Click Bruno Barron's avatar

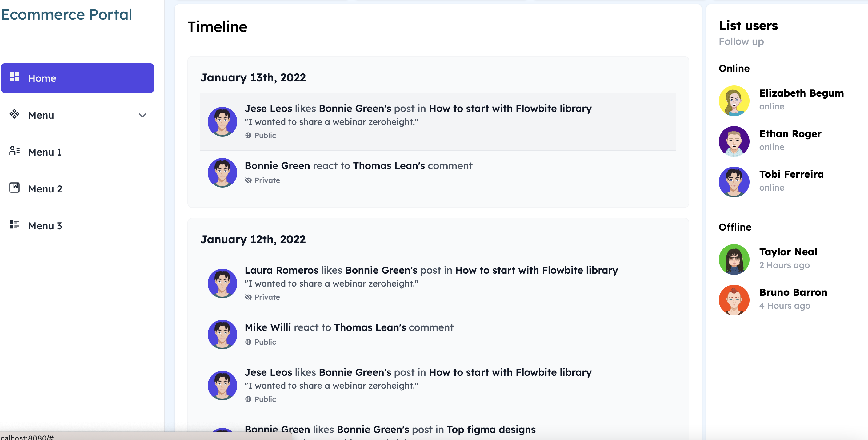coord(734,300)
